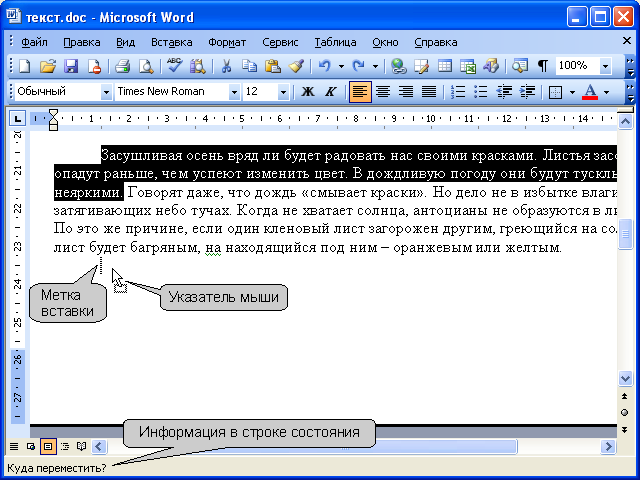This screenshot has width=640, height=480.
Task: Expand Standard toolbar options chevron
Action: (x=631, y=67)
